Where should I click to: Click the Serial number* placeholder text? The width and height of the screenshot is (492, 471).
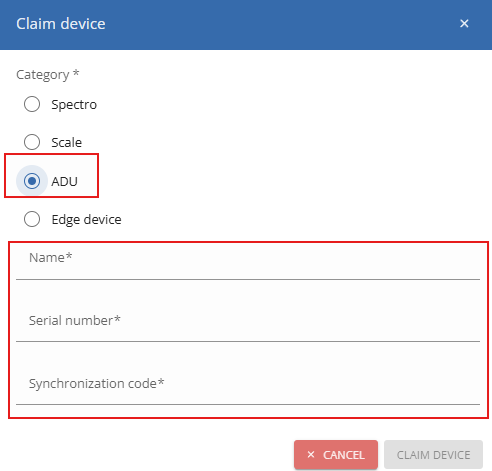75,320
